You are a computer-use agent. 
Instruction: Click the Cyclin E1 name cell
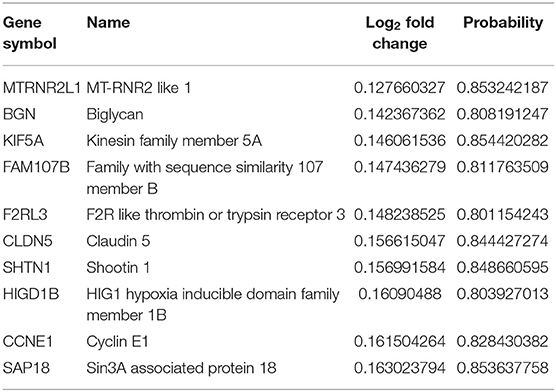117,342
